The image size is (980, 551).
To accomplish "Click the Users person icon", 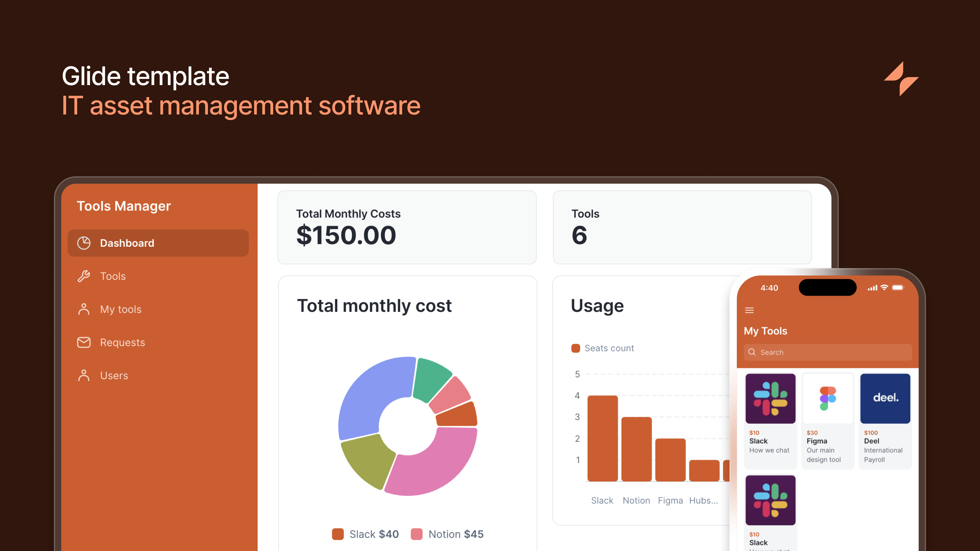I will tap(84, 375).
